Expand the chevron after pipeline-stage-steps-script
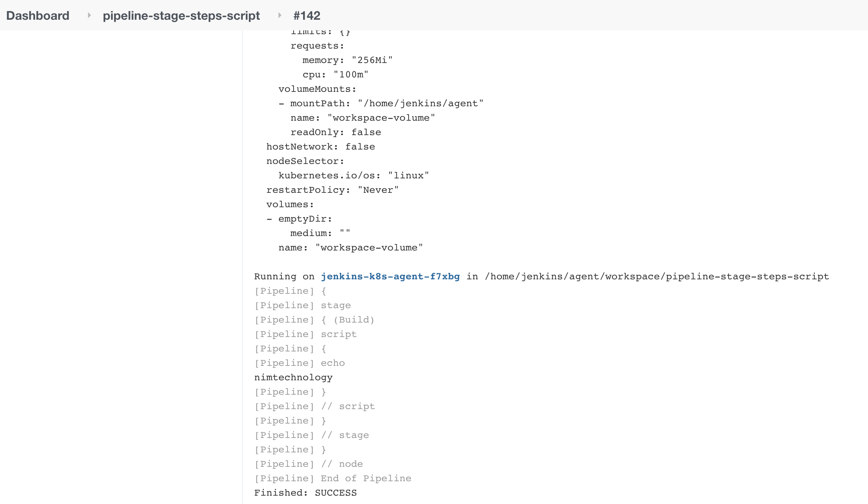The width and height of the screenshot is (868, 504). (280, 15)
